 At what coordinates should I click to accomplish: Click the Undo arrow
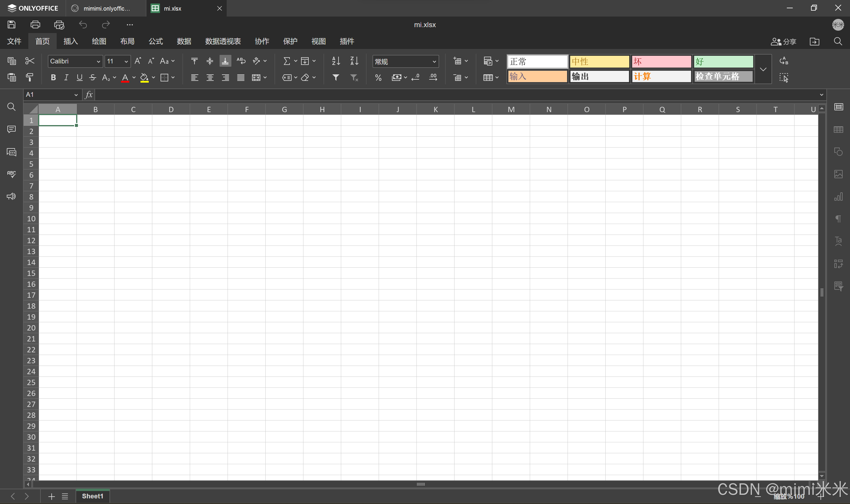[x=83, y=24]
